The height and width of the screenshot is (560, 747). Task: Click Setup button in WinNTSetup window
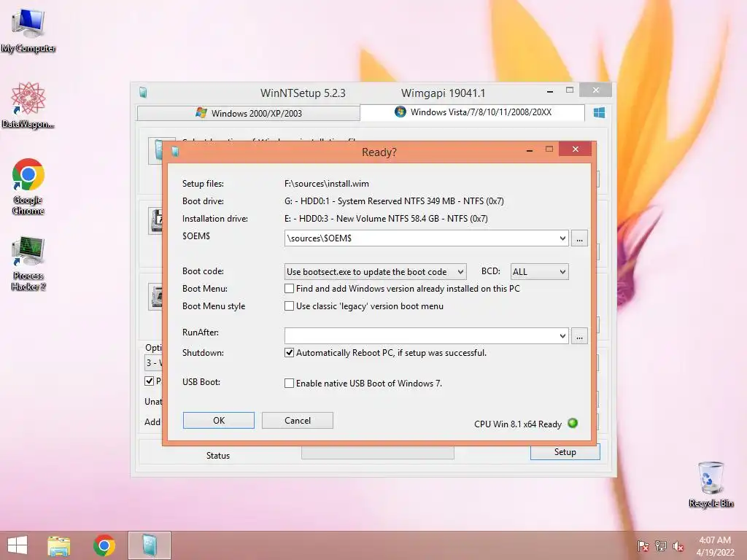click(x=565, y=452)
